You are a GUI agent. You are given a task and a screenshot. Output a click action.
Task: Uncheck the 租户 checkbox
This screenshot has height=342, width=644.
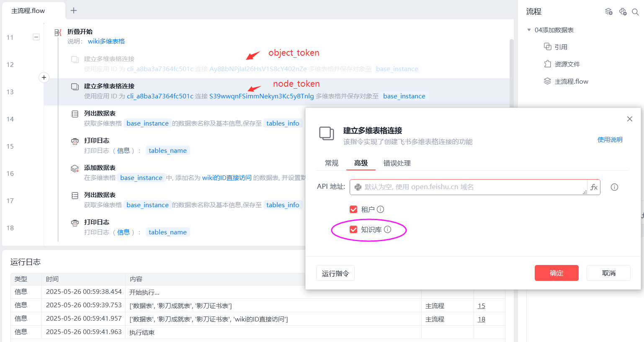point(353,209)
